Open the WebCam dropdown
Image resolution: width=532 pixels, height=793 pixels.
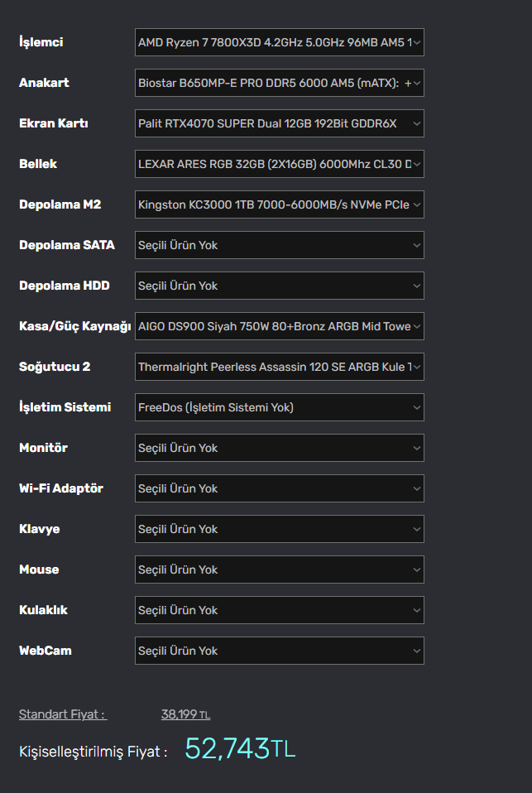pyautogui.click(x=279, y=651)
